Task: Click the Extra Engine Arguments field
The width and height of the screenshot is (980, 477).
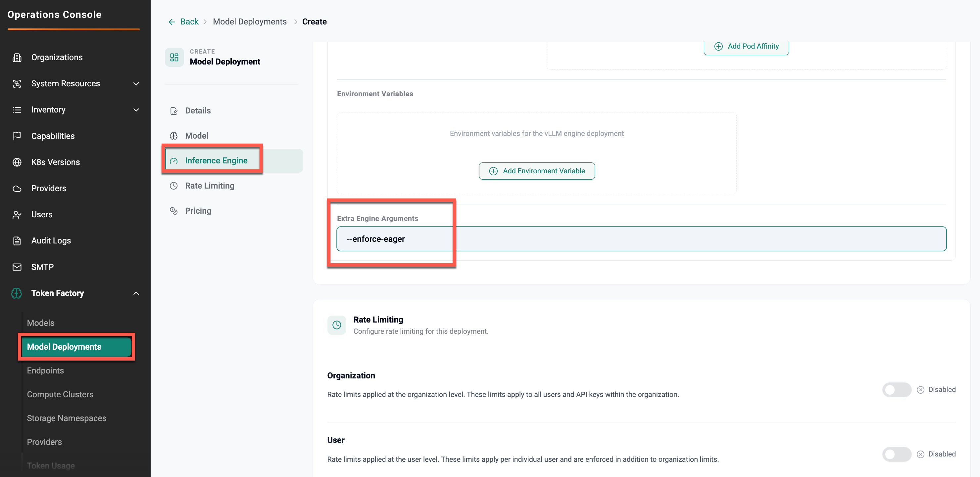Action: pyautogui.click(x=641, y=239)
